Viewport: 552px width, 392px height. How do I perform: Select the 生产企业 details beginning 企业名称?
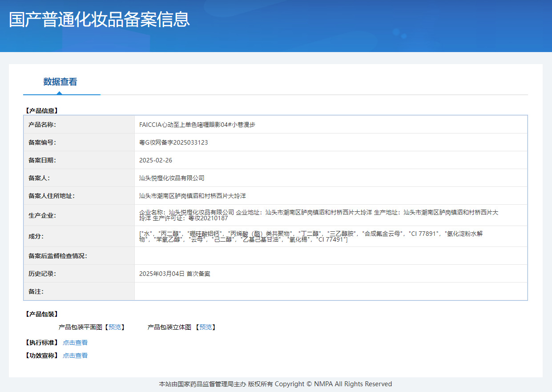coord(319,215)
